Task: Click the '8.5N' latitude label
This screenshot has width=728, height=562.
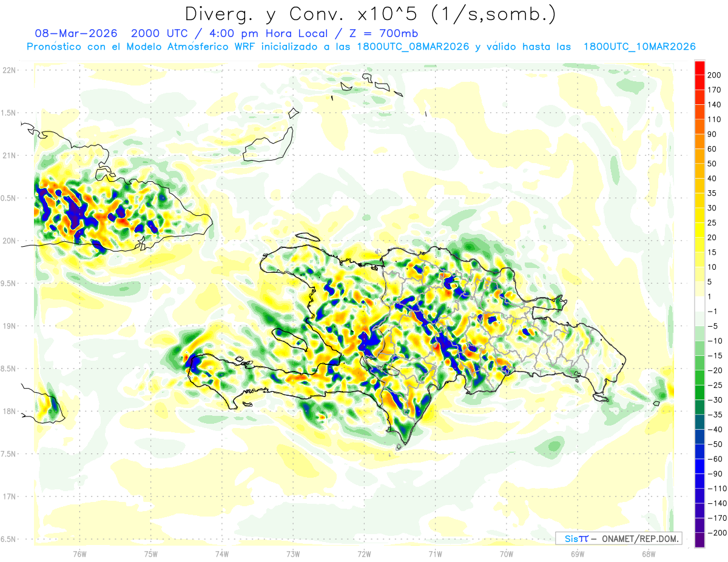Action: [9, 369]
